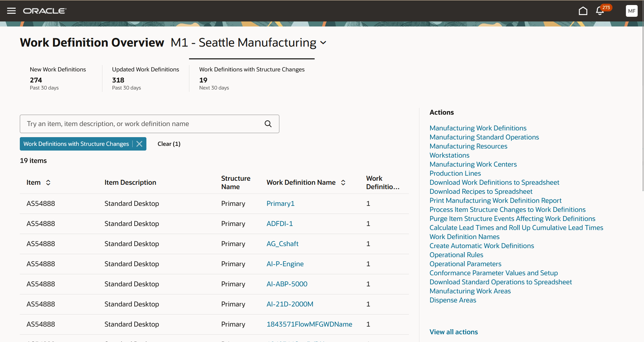Click the 19 items count label

pyautogui.click(x=33, y=161)
